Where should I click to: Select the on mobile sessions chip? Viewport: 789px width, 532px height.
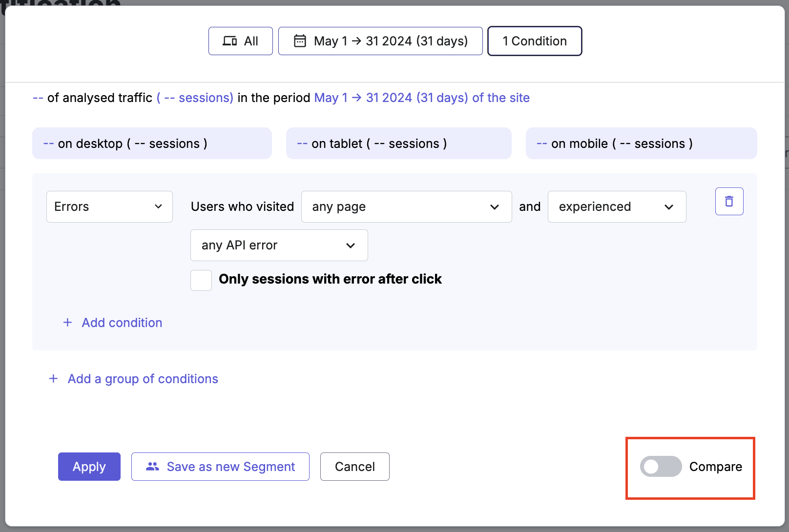[641, 143]
